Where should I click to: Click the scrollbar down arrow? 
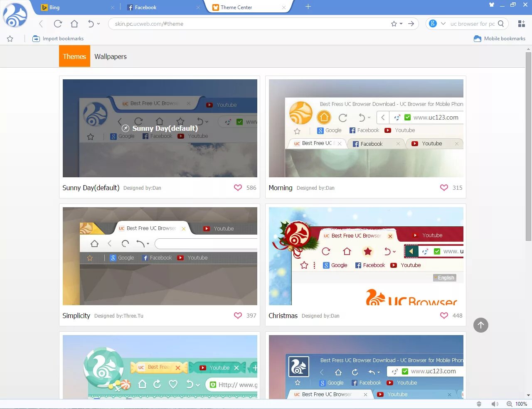point(528,395)
